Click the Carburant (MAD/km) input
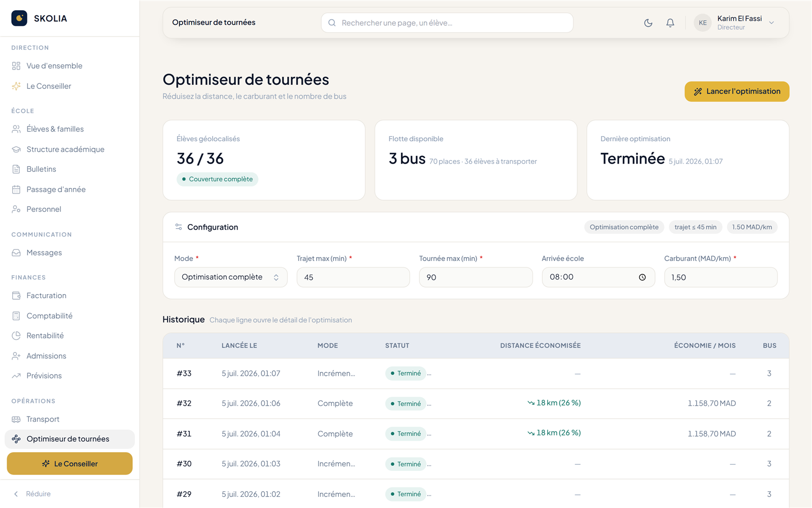Viewport: 812px width, 508px height. (721, 277)
